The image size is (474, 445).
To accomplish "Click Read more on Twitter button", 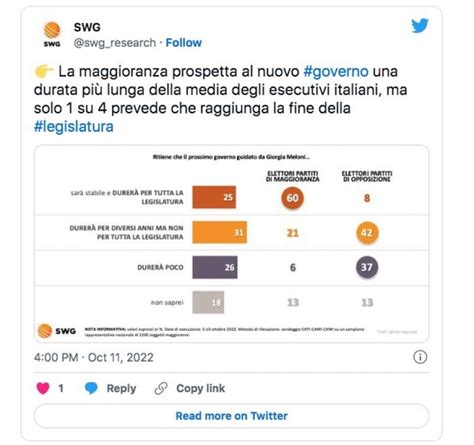I will pyautogui.click(x=231, y=416).
